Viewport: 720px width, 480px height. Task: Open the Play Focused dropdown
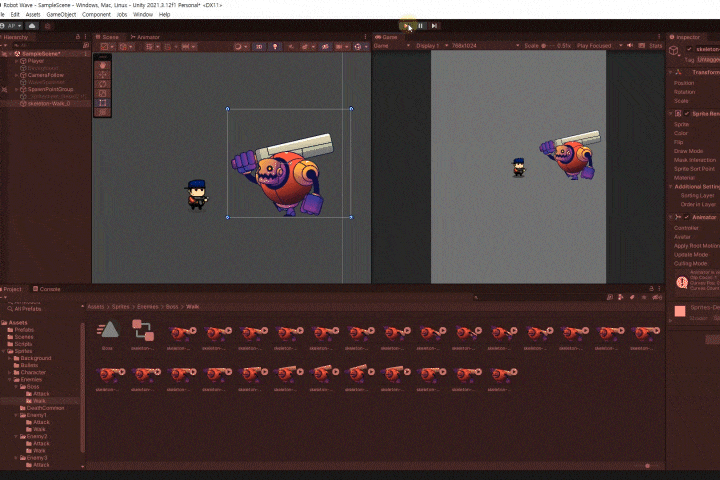[599, 46]
